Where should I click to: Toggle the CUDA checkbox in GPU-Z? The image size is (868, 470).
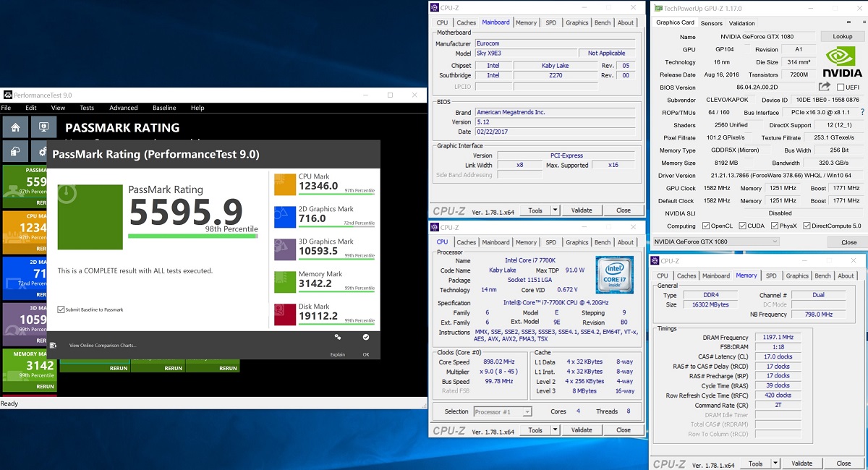[x=741, y=226]
